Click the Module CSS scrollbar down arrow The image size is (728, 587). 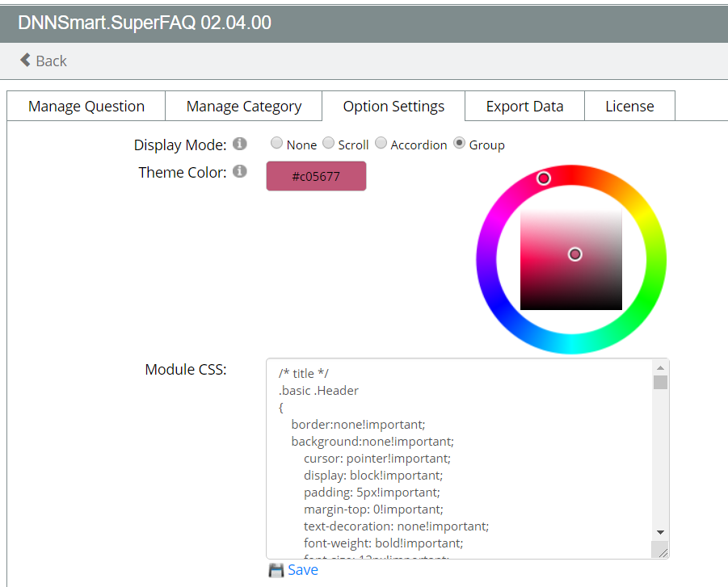(x=660, y=533)
